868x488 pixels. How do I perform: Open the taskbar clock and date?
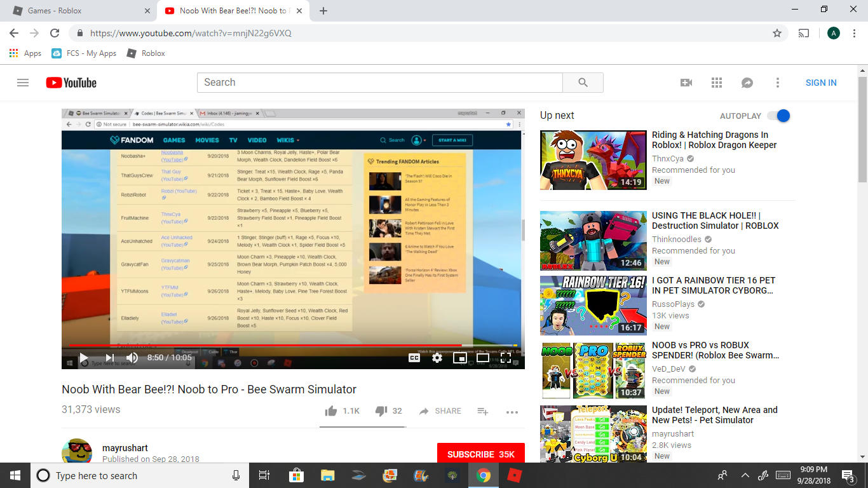[x=813, y=475]
